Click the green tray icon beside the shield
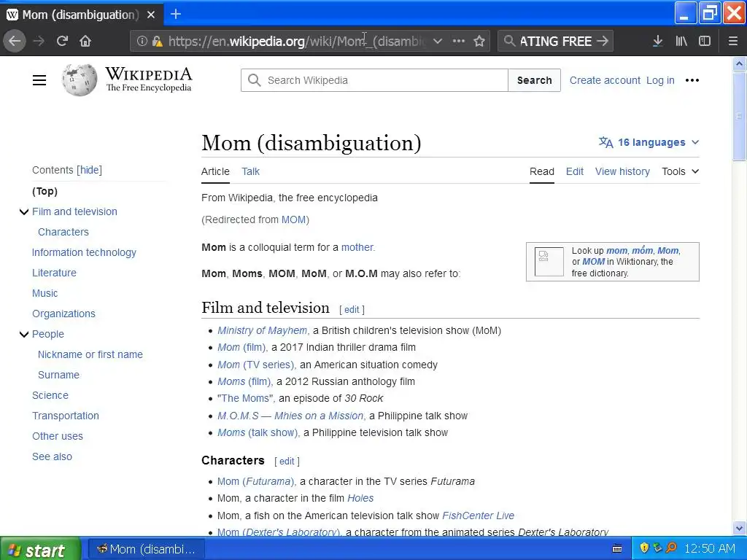Image resolution: width=747 pixels, height=560 pixels. click(658, 548)
